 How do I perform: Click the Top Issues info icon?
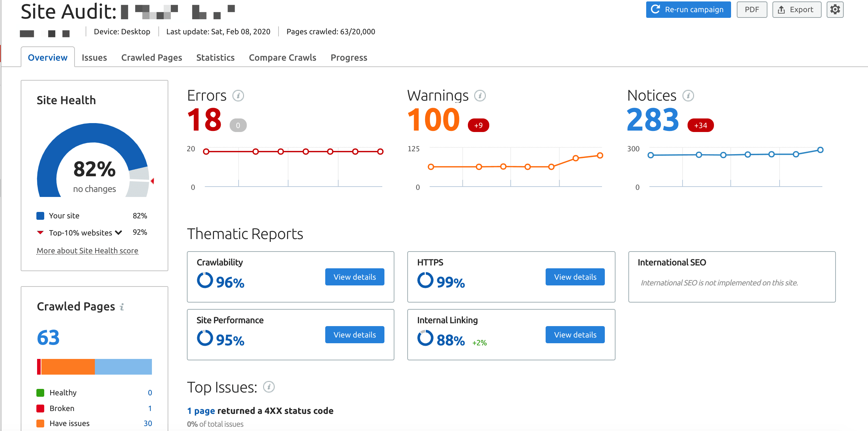tap(269, 387)
